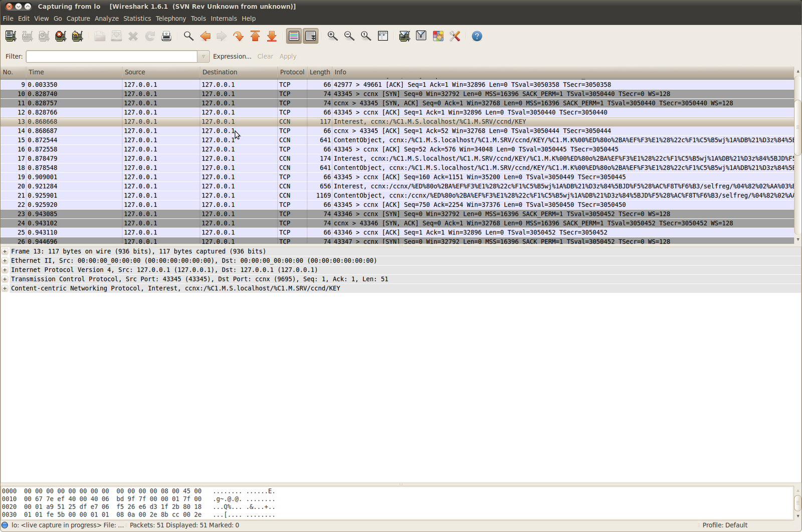Expand the Transmission Control Protocol section
The width and height of the screenshot is (802, 532).
point(5,279)
